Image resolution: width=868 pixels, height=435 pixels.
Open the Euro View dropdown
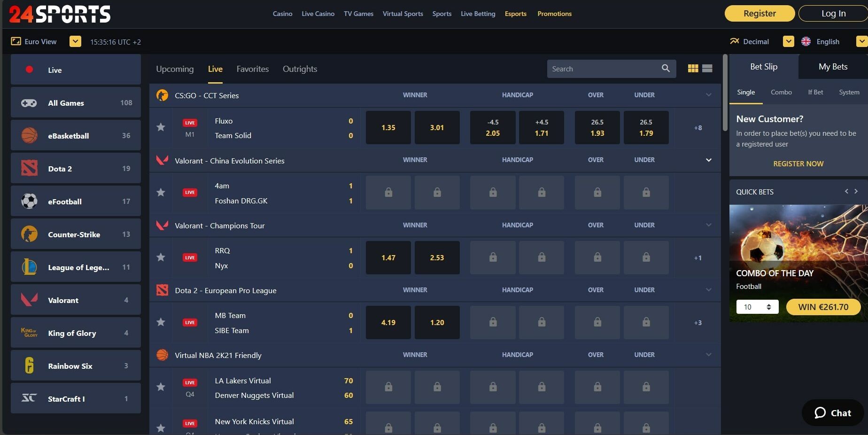pos(75,42)
